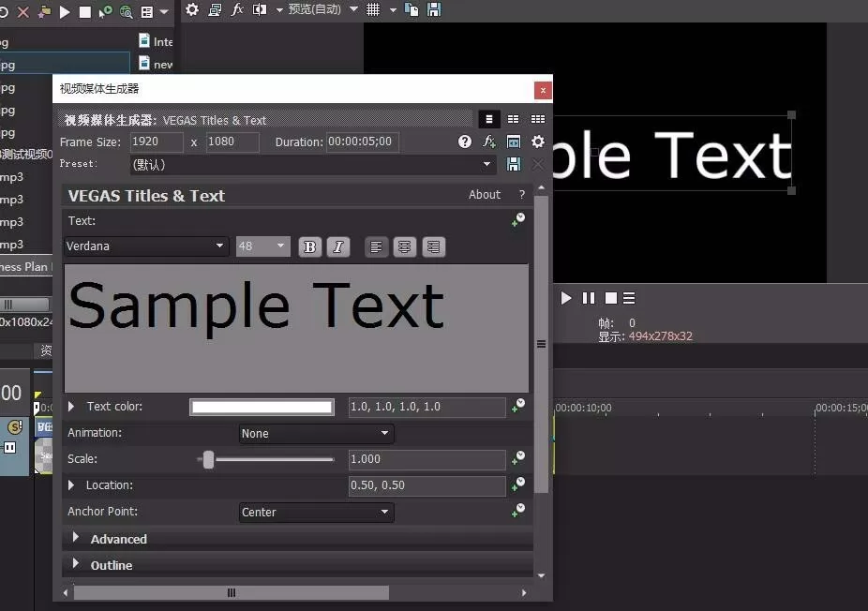Open the Animation None dropdown
The image size is (868, 611).
tap(316, 433)
